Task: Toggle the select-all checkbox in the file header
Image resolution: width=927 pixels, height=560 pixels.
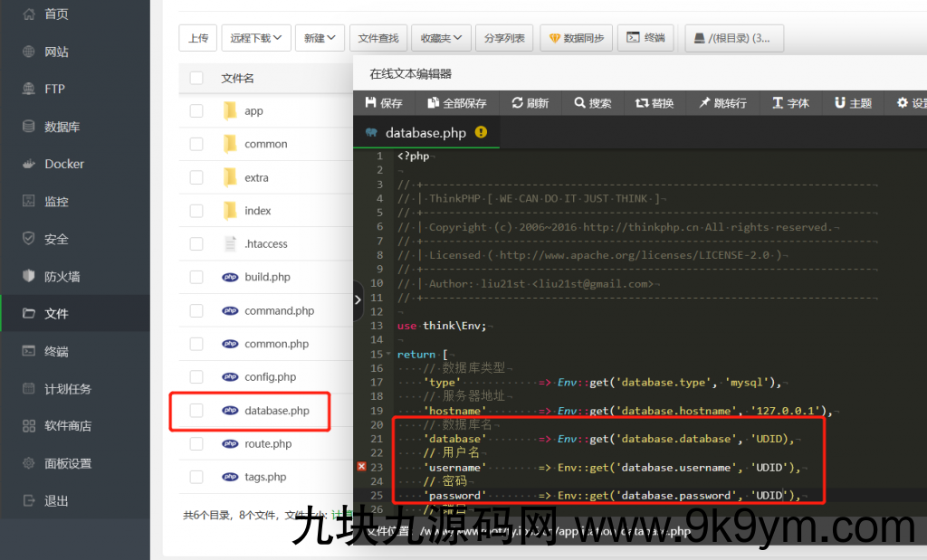Action: click(x=196, y=79)
